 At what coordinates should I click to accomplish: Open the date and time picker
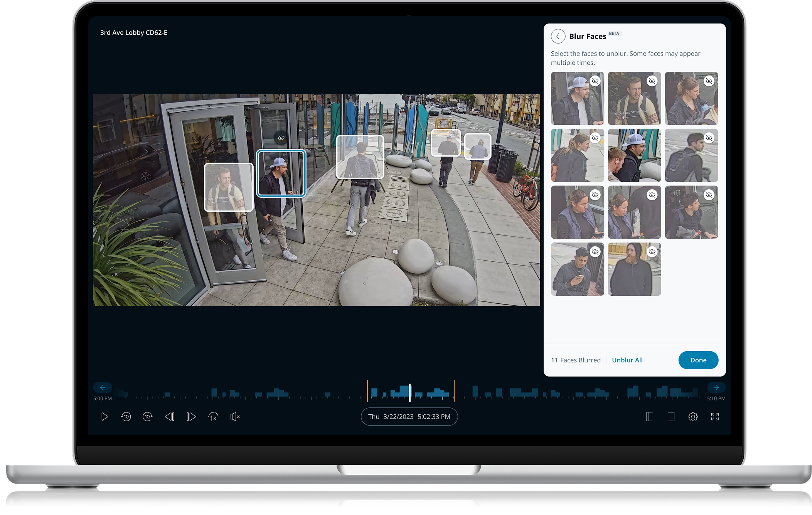[409, 417]
